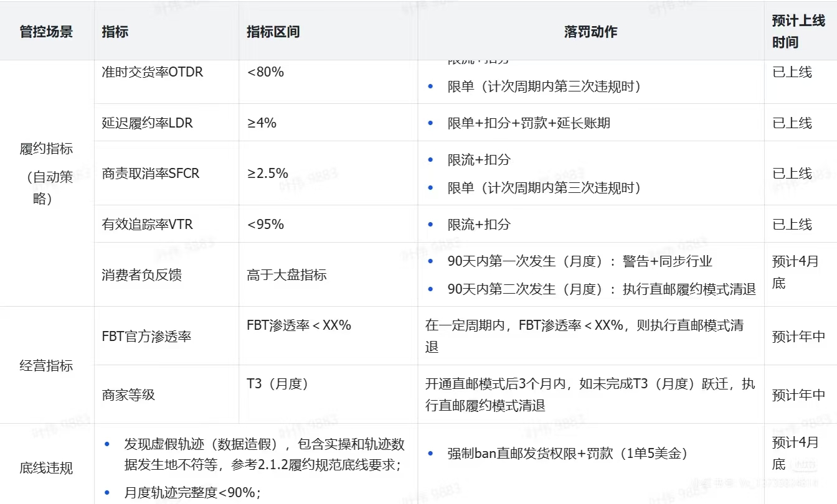Click the 预计上线时间 column header
The width and height of the screenshot is (837, 504).
pyautogui.click(x=798, y=32)
